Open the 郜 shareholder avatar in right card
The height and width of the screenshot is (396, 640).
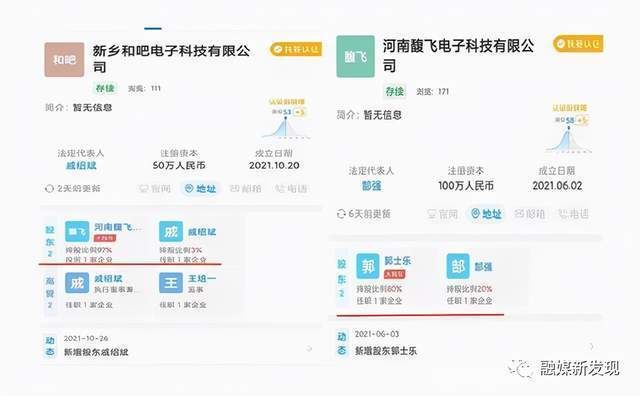[x=458, y=266]
